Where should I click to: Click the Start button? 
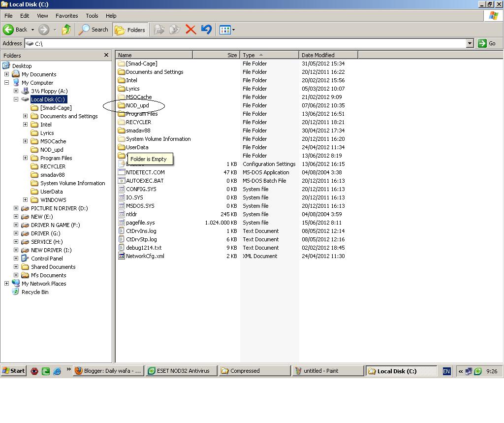coord(13,371)
